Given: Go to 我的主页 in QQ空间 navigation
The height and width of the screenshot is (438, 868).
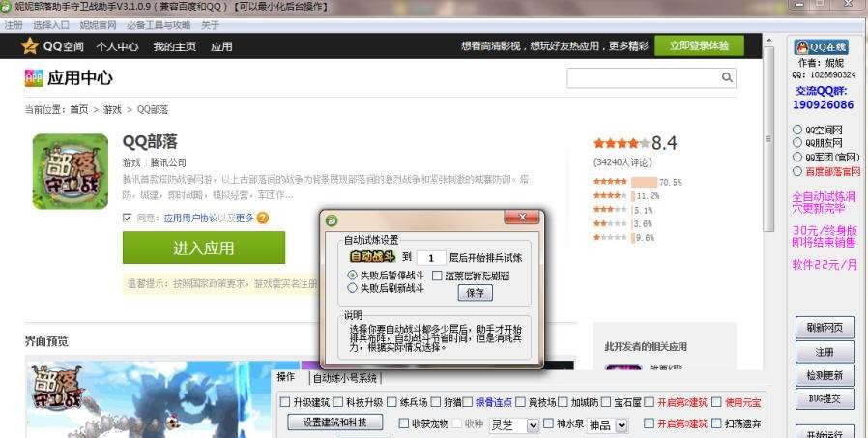Looking at the screenshot, I should tap(174, 46).
